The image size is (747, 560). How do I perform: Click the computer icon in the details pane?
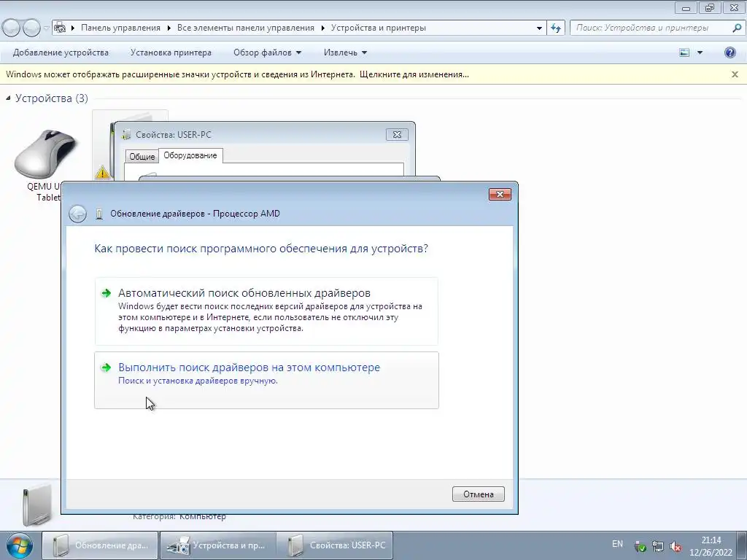(36, 505)
